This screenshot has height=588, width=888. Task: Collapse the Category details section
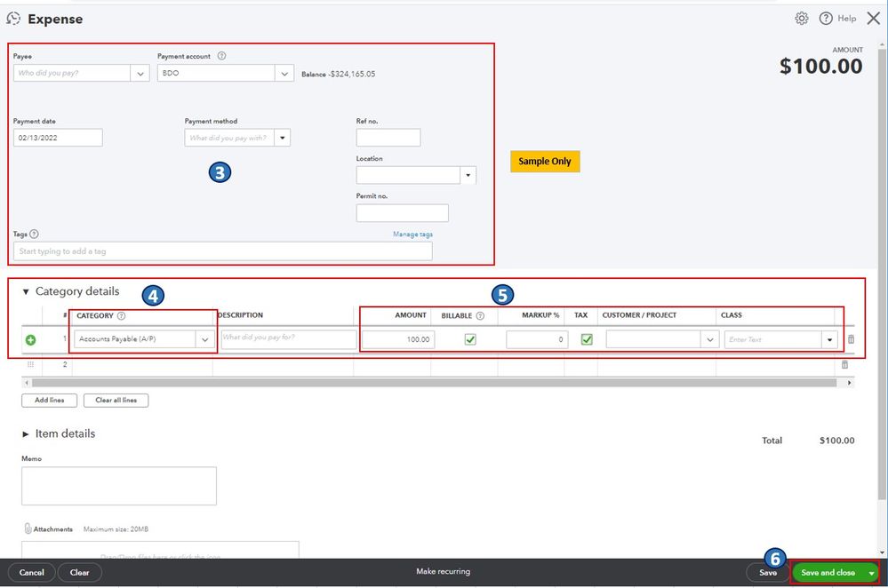26,292
